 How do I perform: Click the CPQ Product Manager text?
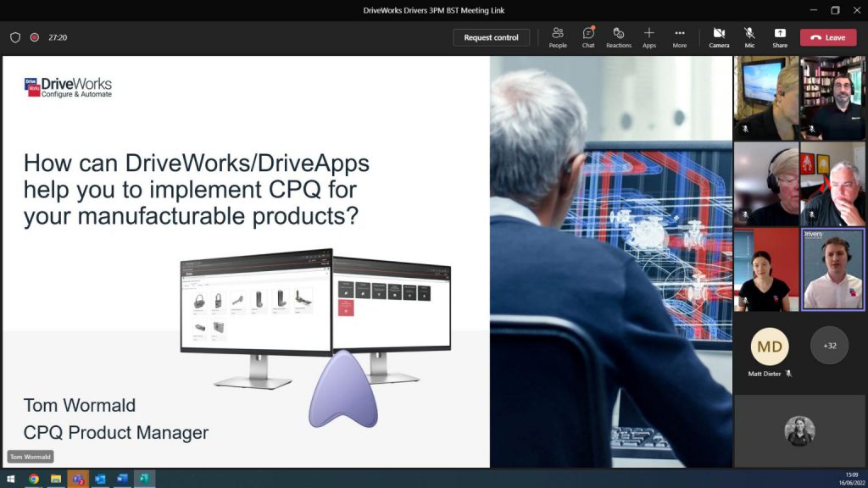coord(115,433)
